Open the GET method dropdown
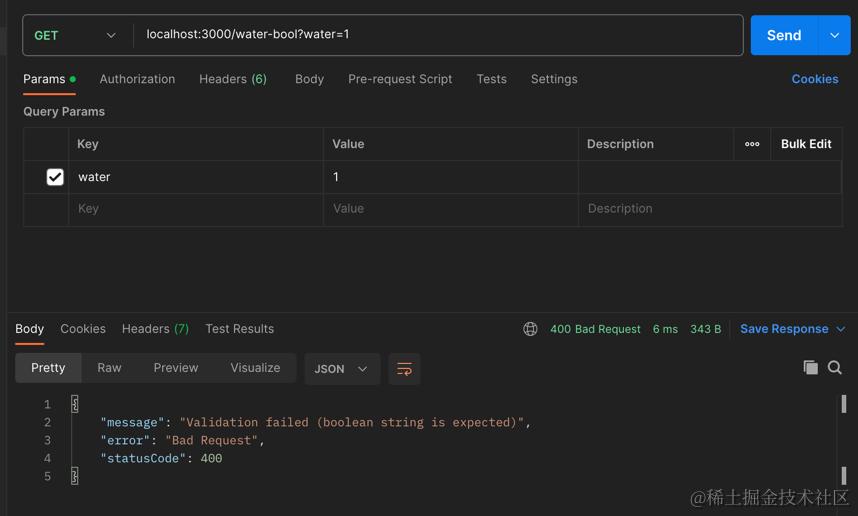This screenshot has width=858, height=516. 76,35
